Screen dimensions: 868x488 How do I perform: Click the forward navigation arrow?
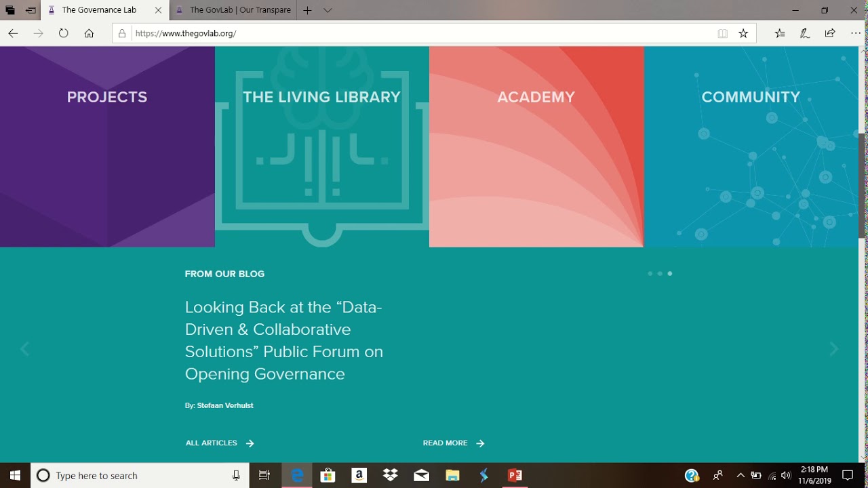click(38, 33)
